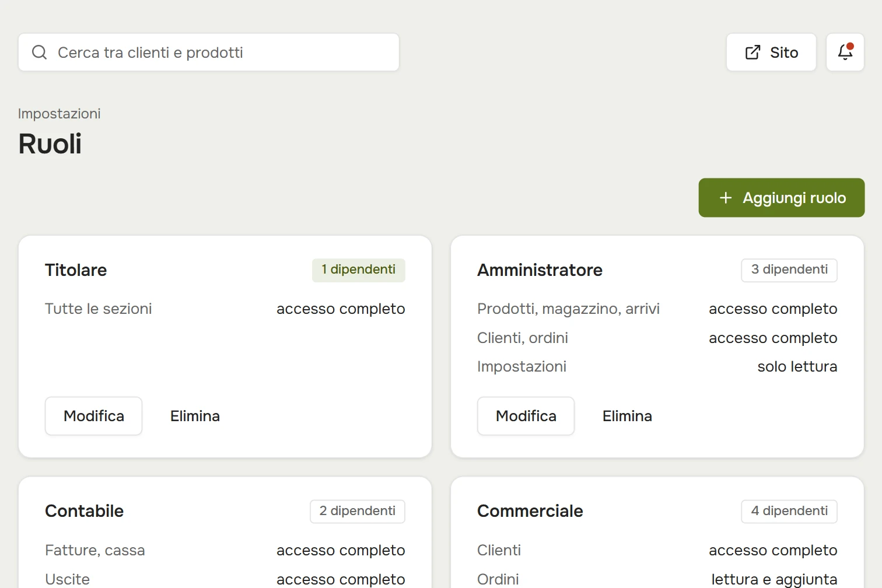
Task: Click the 'Clienti, ordini' permission label
Action: click(x=523, y=338)
